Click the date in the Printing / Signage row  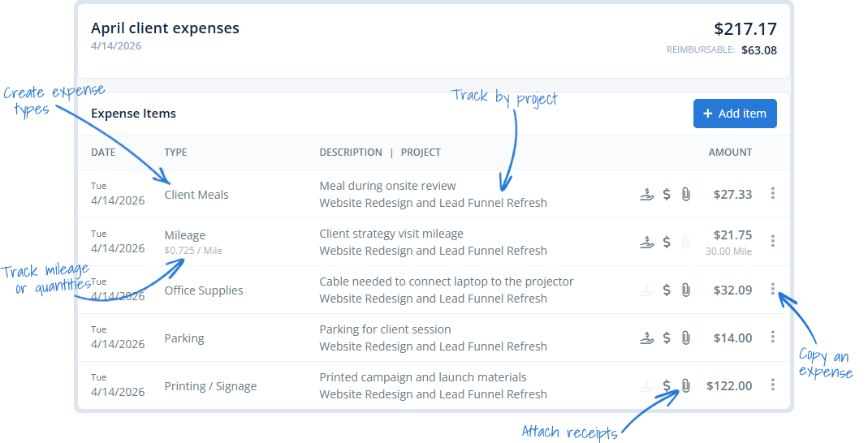point(118,392)
